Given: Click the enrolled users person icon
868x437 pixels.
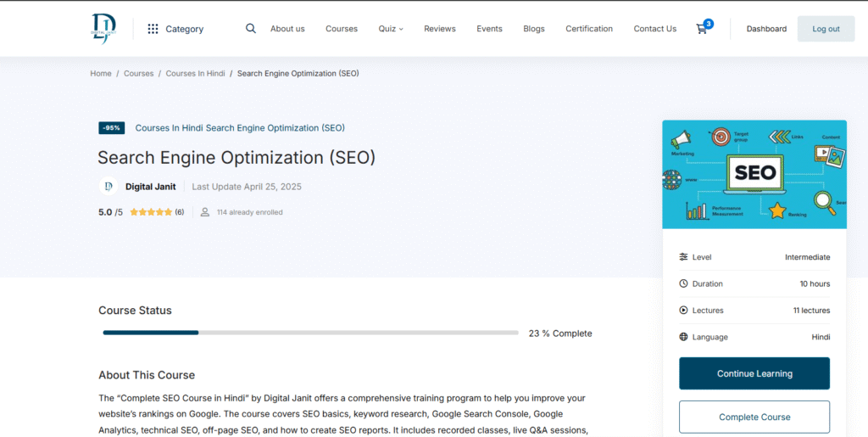Looking at the screenshot, I should pyautogui.click(x=204, y=212).
